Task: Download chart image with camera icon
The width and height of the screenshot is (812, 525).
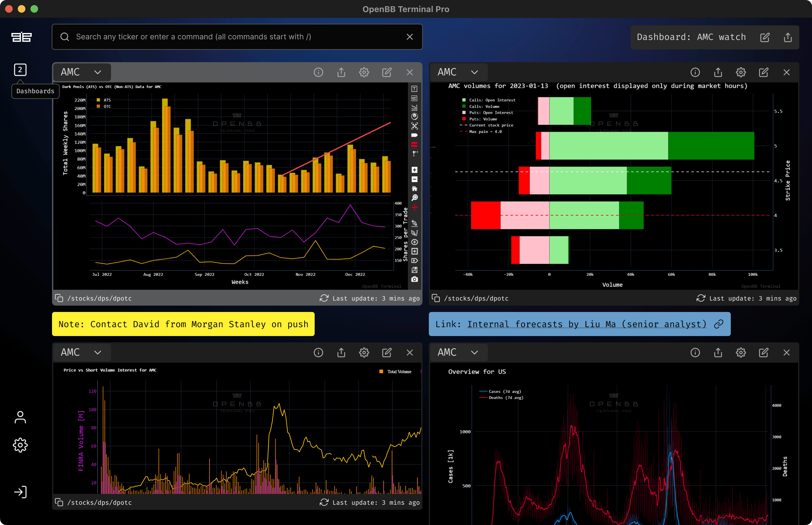Action: point(414,279)
